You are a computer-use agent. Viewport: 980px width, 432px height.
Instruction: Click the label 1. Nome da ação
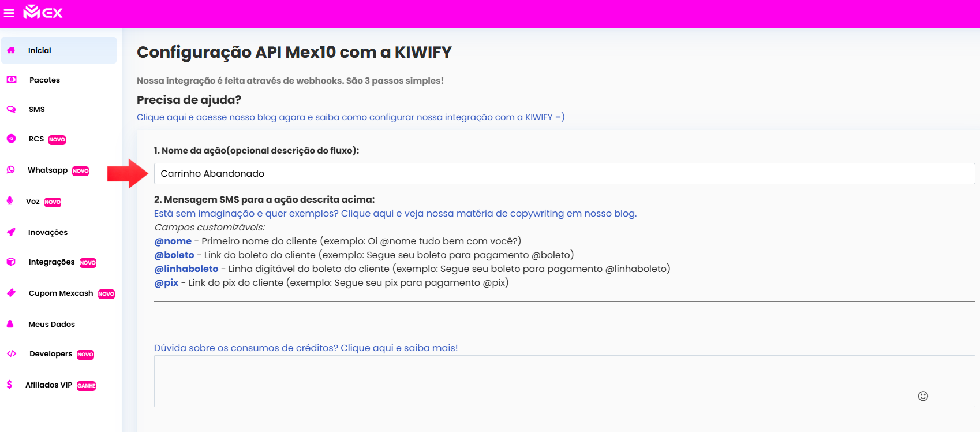256,150
